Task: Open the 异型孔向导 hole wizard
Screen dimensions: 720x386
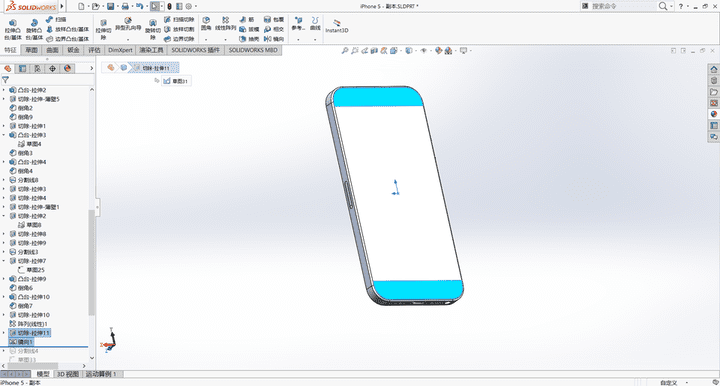Action: point(128,25)
